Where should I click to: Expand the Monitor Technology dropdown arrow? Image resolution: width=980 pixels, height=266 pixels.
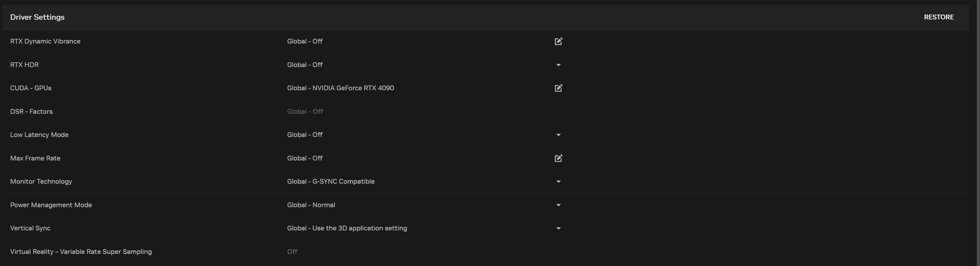(x=558, y=182)
